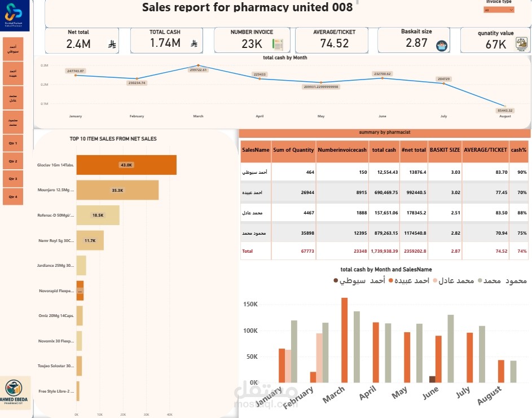The width and height of the screenshot is (532, 418).
Task: Click the Ahmed Ebeda Pharmacist logo
Action: click(x=14, y=393)
